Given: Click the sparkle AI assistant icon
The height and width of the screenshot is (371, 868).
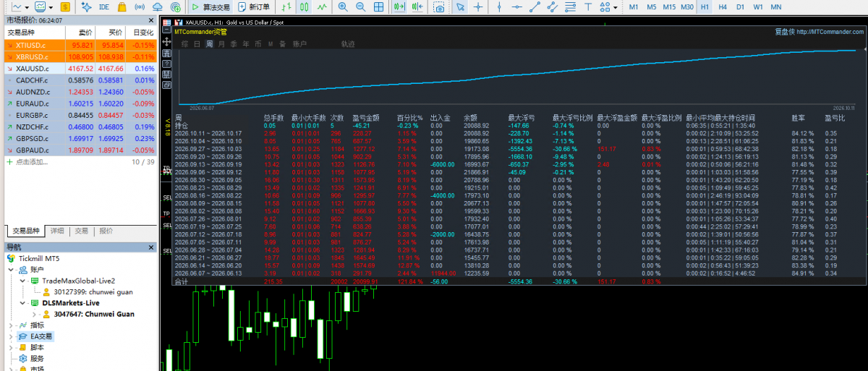Looking at the screenshot, I should pos(87,7).
